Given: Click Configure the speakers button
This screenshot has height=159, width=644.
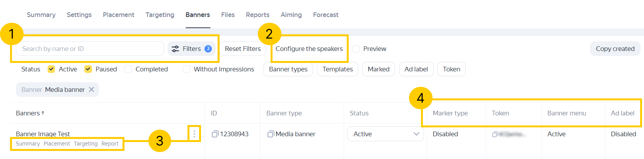Looking at the screenshot, I should pyautogui.click(x=309, y=49).
